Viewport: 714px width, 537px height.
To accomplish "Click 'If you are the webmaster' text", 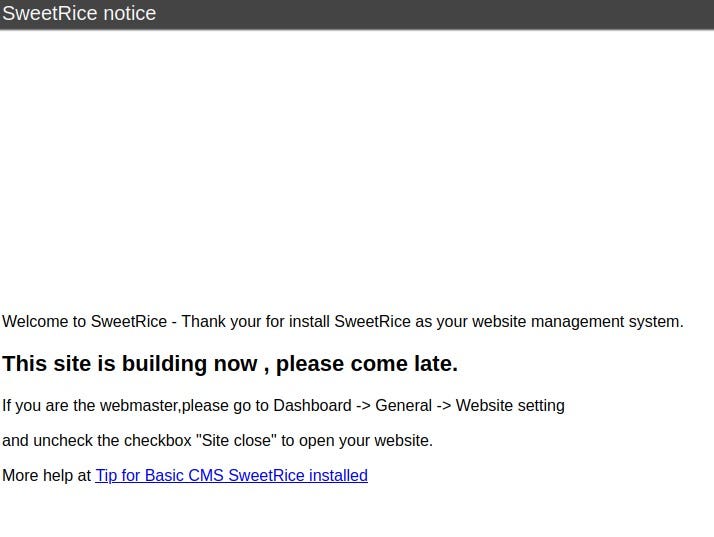I will pos(90,406).
